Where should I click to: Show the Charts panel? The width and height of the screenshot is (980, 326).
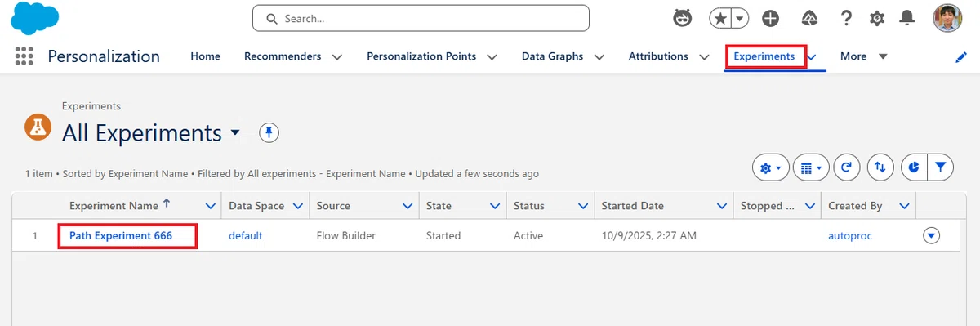[914, 167]
